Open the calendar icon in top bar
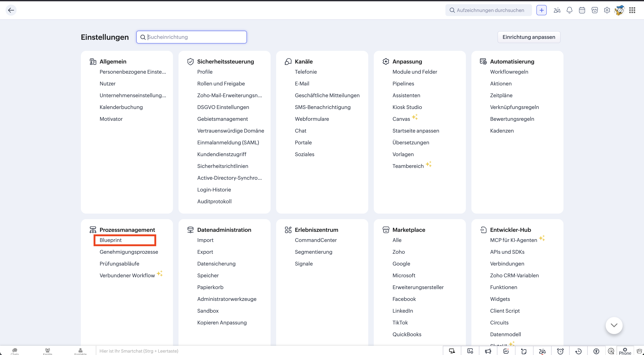The image size is (644, 355). [x=582, y=10]
